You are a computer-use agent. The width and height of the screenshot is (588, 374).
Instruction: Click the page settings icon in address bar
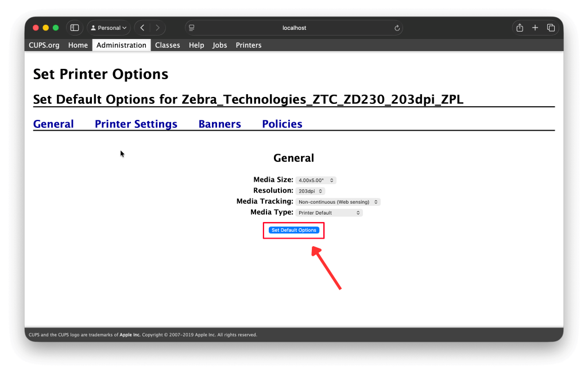click(192, 28)
